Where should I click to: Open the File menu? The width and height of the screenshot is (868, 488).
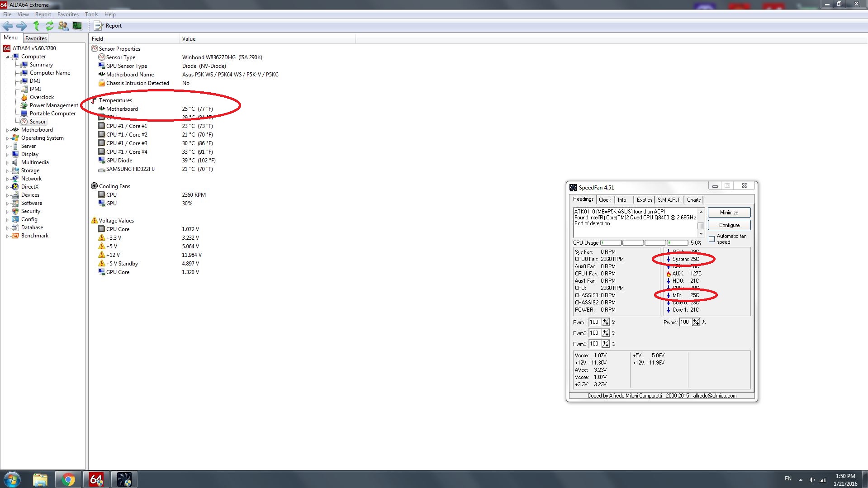tap(7, 14)
